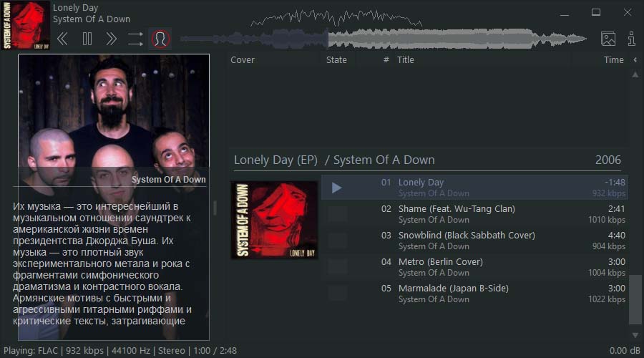644x358 pixels.
Task: Seek within the waveform seekbar
Action: [x=384, y=39]
